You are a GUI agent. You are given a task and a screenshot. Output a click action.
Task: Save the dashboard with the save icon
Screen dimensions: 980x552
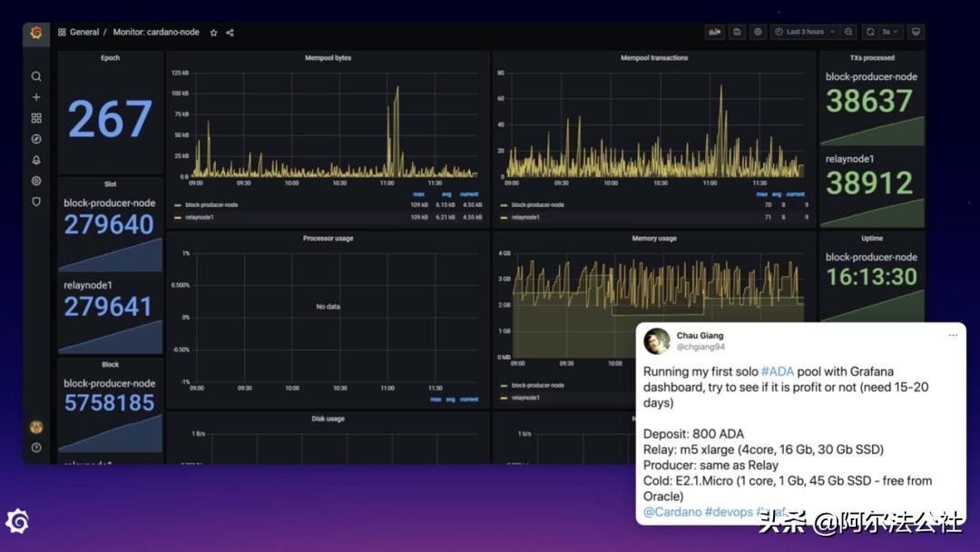pos(737,32)
